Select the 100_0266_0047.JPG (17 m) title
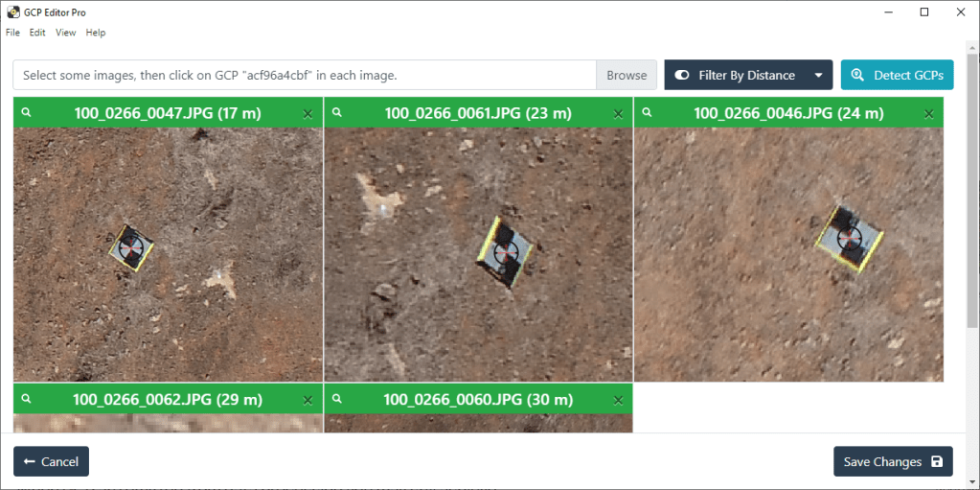The image size is (980, 490). [x=168, y=113]
